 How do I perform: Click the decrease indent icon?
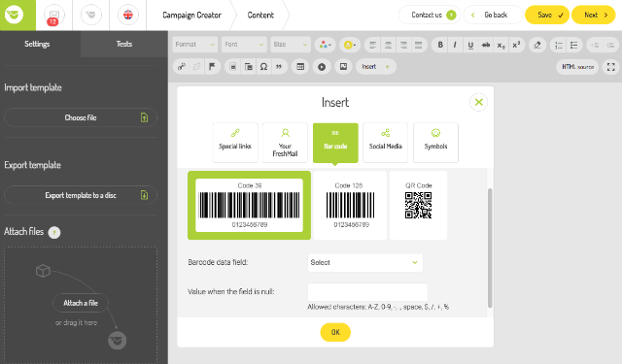(595, 46)
